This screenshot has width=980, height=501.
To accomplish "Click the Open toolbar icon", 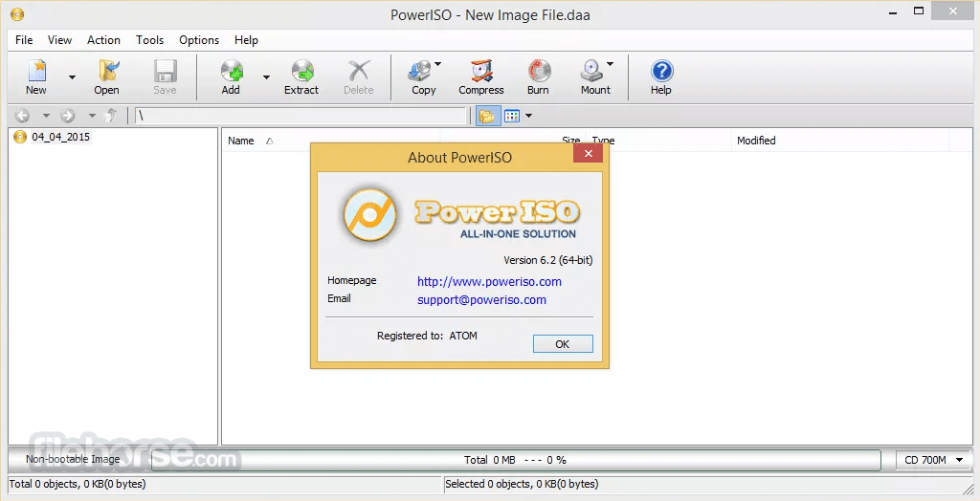I will [107, 71].
